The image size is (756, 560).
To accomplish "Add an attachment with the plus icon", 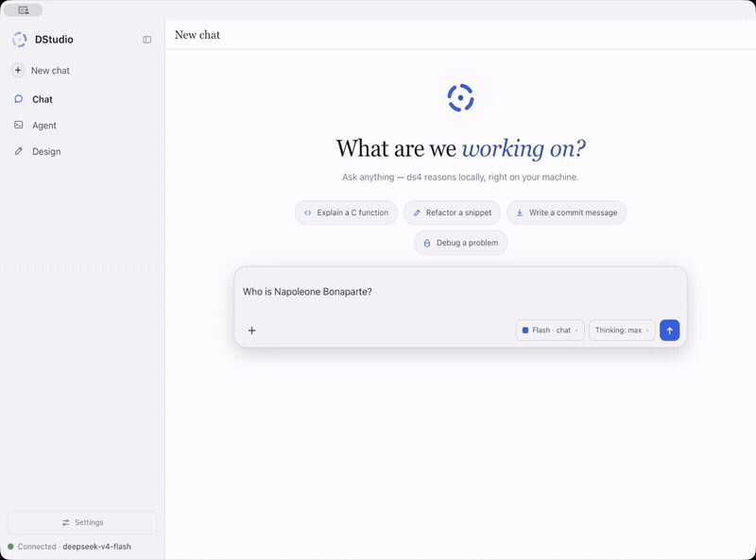I will (x=251, y=331).
